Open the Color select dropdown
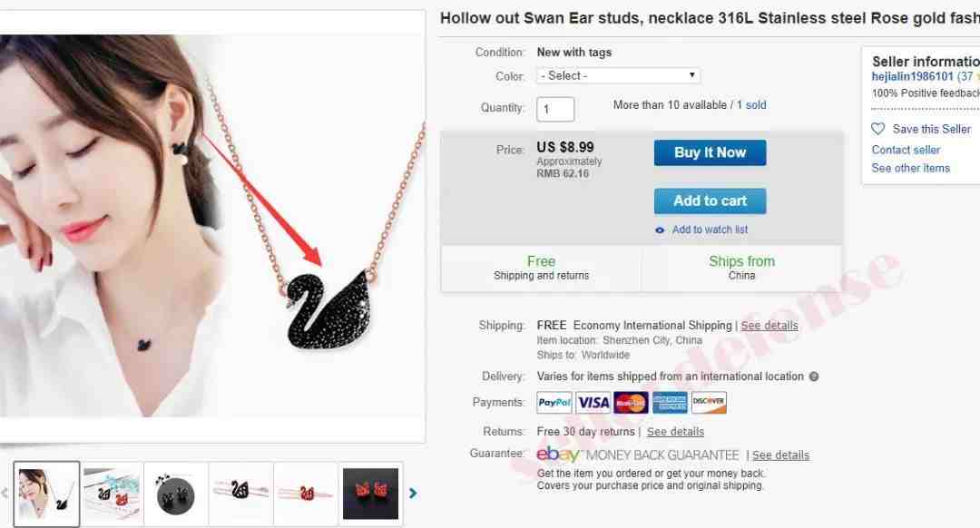The height and width of the screenshot is (528, 980). [x=618, y=75]
